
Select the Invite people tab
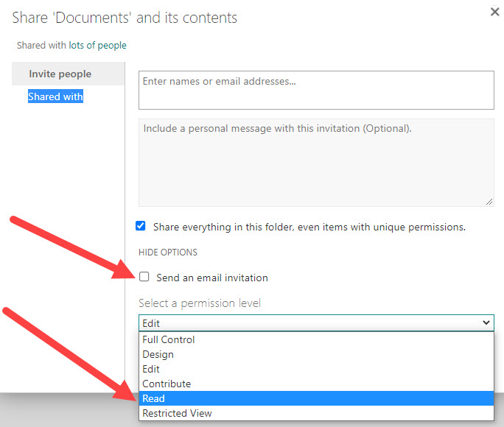pyautogui.click(x=68, y=74)
